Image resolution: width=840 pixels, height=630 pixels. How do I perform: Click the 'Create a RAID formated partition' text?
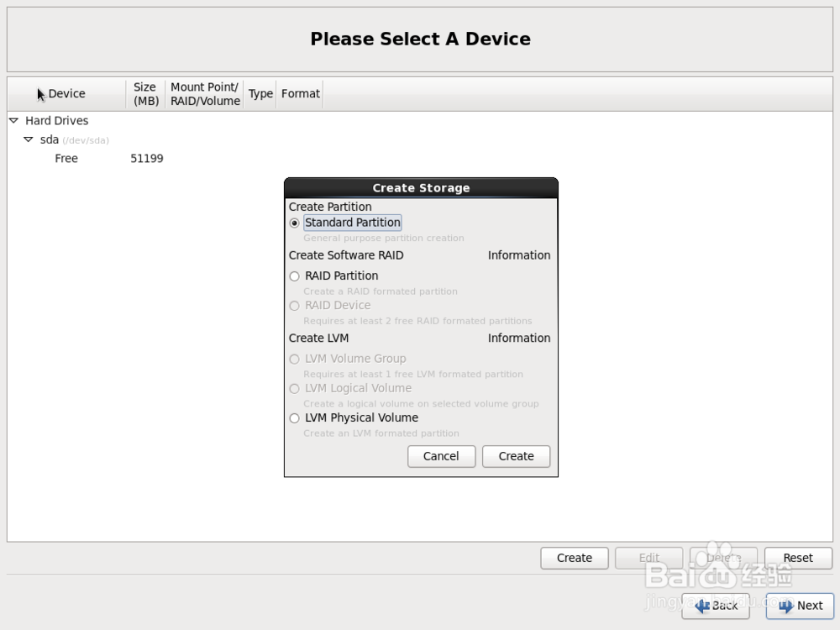click(x=381, y=291)
